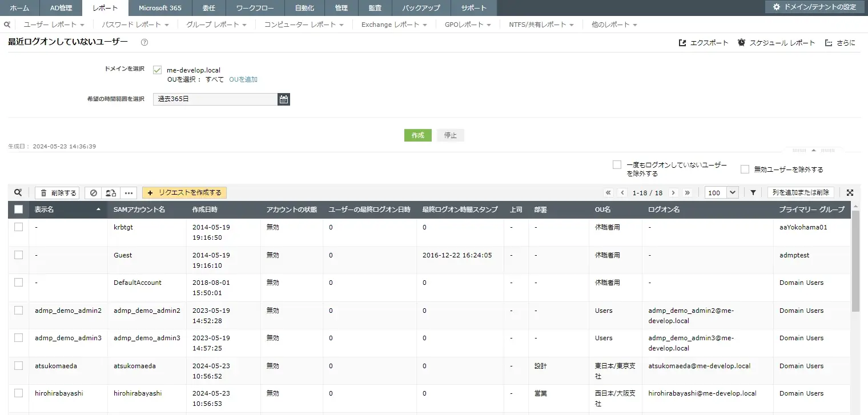
Task: Switch to バックアップ tab
Action: tap(421, 8)
